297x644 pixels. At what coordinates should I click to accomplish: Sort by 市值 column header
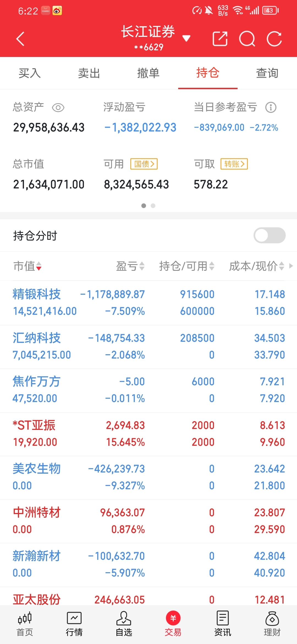click(x=28, y=266)
